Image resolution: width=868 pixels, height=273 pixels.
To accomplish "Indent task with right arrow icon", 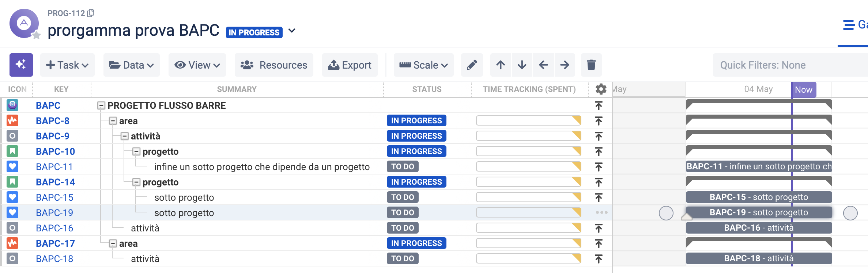I will [565, 65].
